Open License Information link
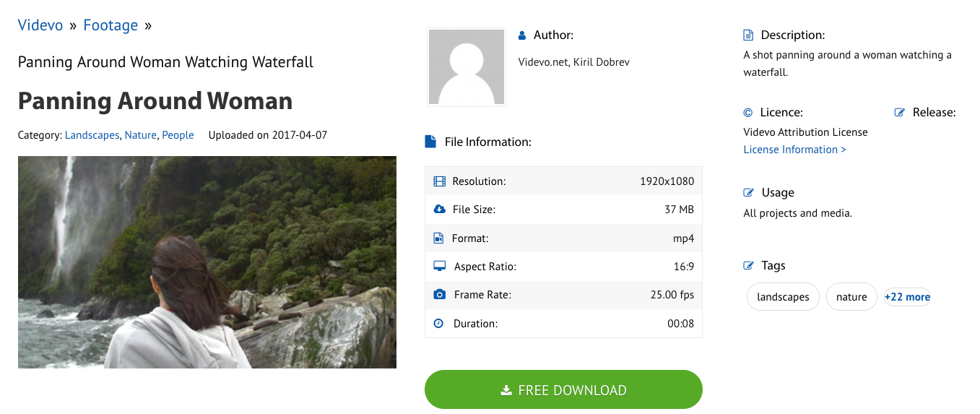The image size is (980, 414). point(794,150)
